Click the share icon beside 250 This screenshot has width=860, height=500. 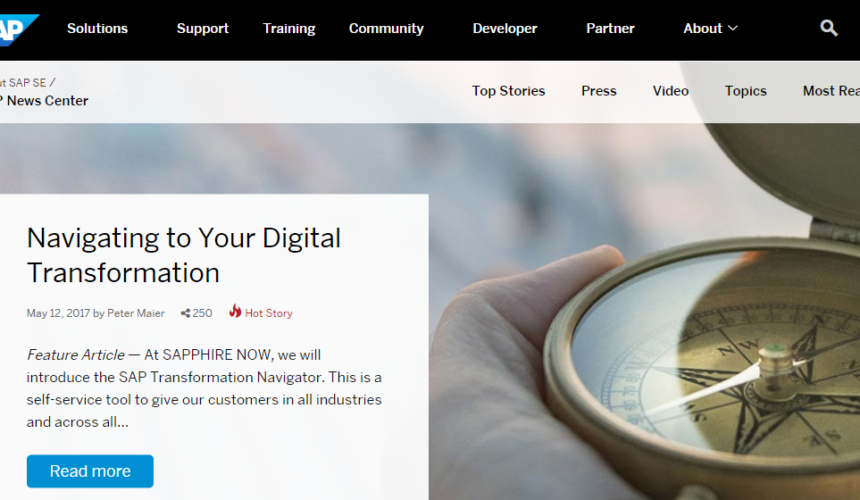pyautogui.click(x=185, y=313)
